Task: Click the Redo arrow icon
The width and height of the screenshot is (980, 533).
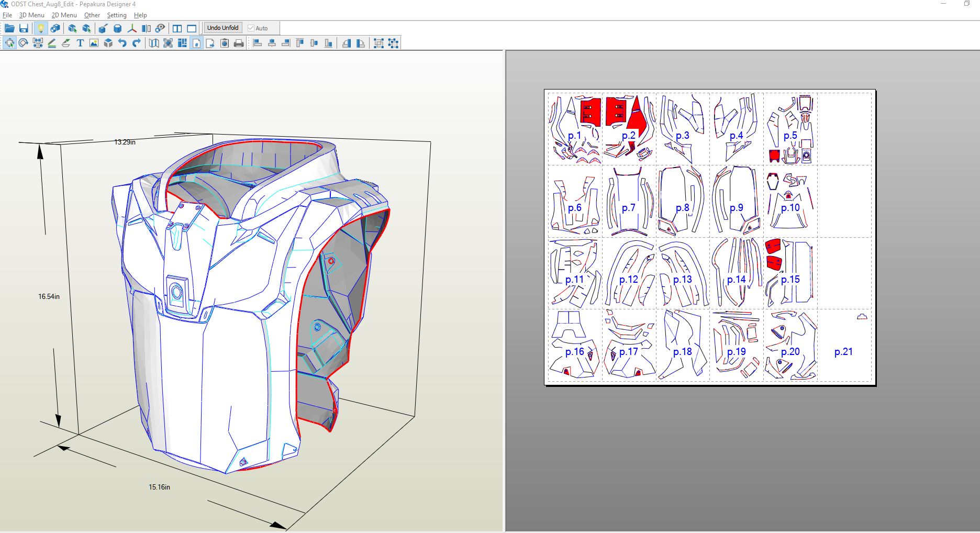Action: [x=137, y=43]
